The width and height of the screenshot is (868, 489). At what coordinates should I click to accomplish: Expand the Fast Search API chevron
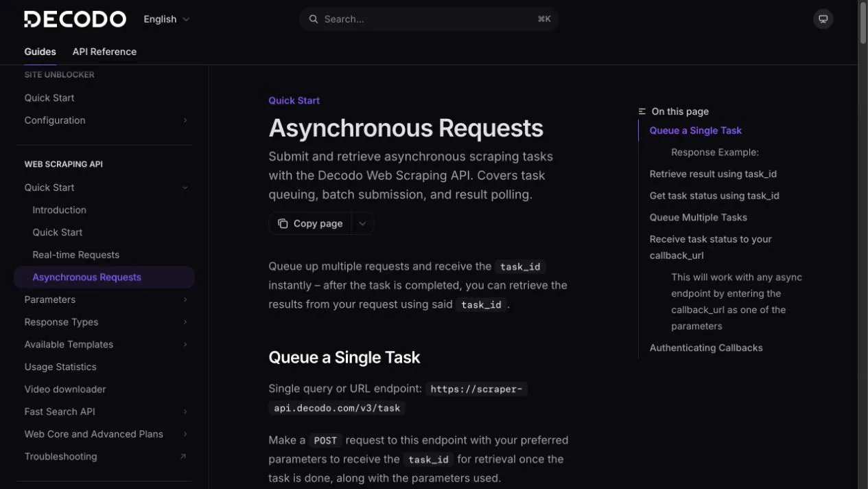coord(185,411)
